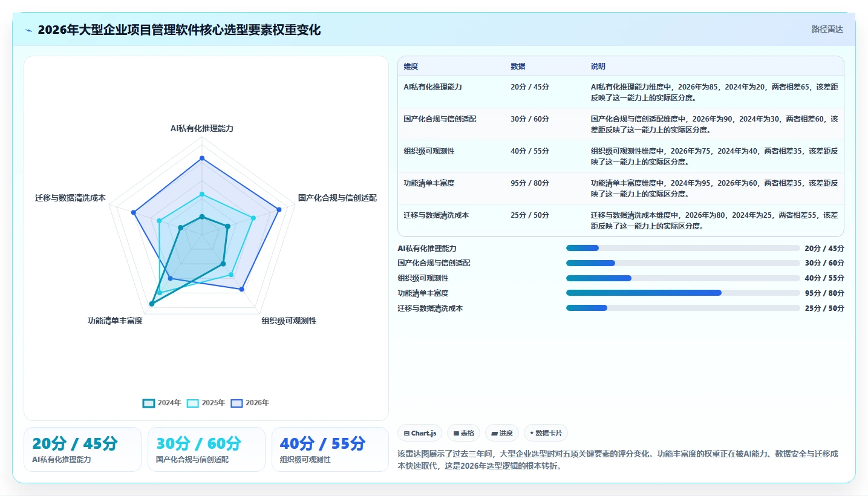Open the 30分 / 60分 data card
This screenshot has height=496, width=868.
click(206, 449)
